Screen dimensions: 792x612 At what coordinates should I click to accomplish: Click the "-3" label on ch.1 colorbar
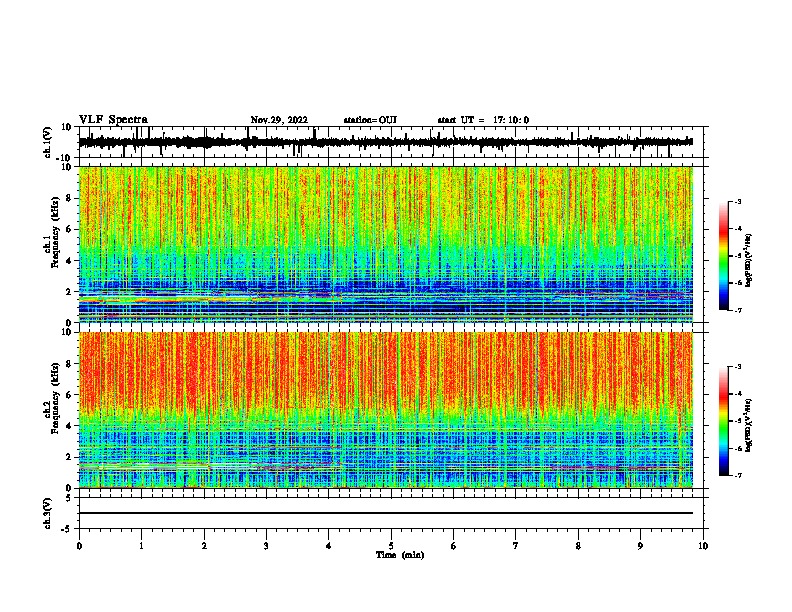point(738,201)
